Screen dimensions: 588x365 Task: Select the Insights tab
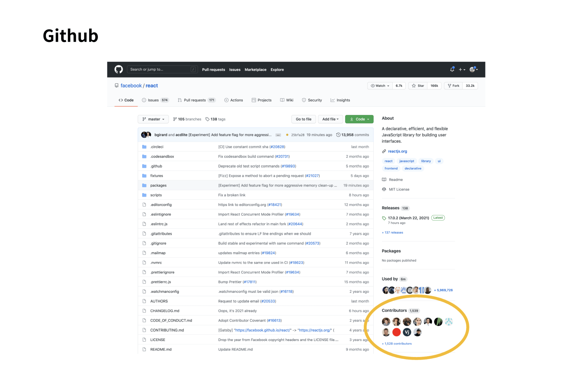click(x=340, y=100)
